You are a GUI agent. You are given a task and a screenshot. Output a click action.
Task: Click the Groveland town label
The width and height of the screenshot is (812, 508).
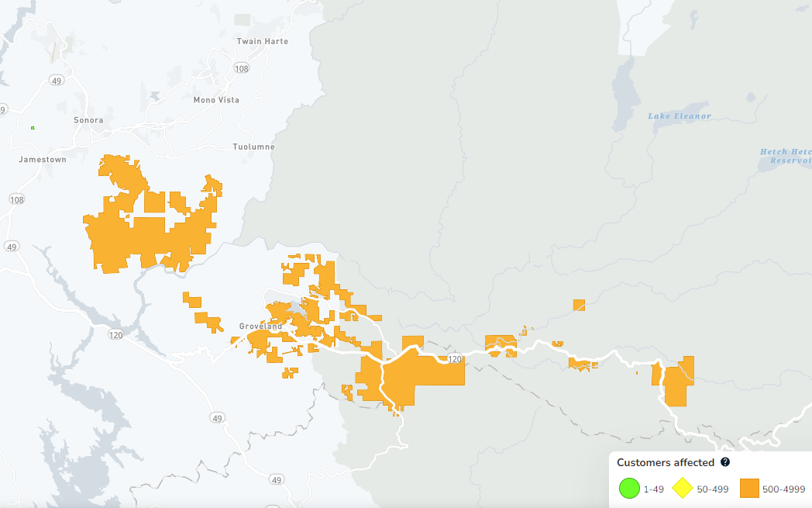260,327
